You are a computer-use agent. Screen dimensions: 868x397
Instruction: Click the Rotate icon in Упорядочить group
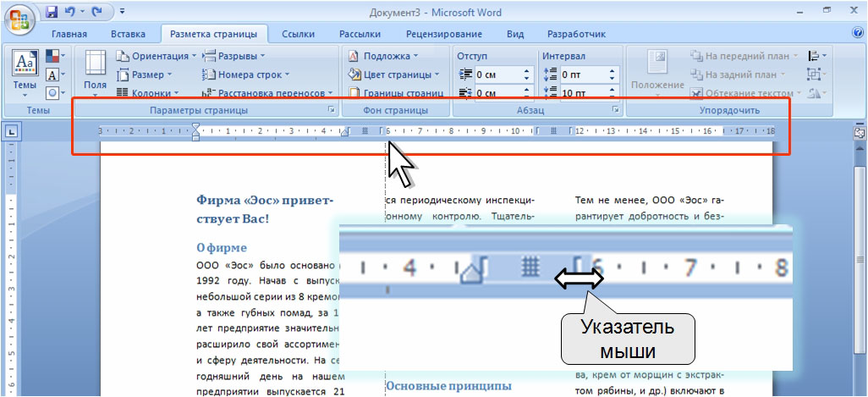point(817,93)
